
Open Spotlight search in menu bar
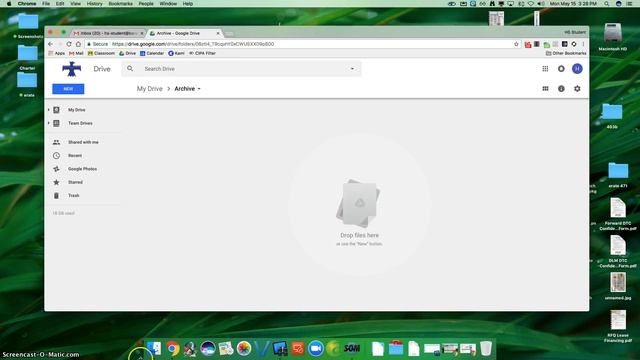coord(607,3)
